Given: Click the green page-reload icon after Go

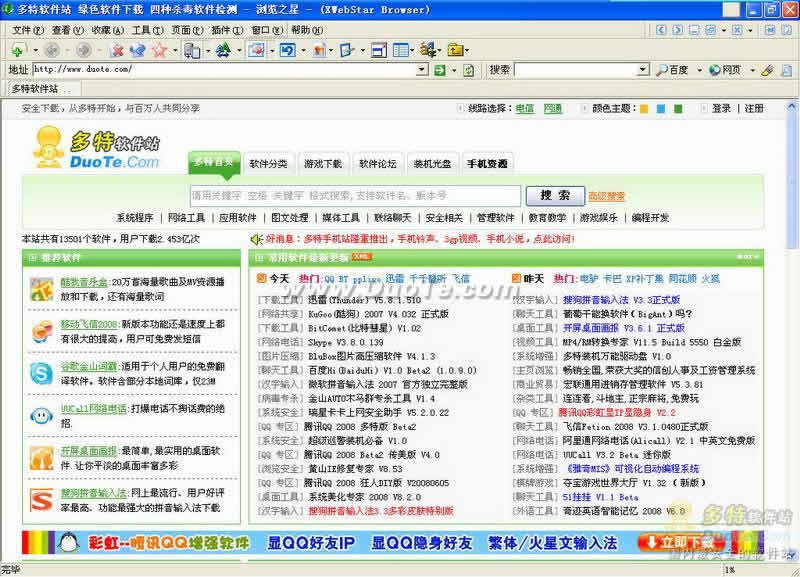Looking at the screenshot, I should coord(468,70).
